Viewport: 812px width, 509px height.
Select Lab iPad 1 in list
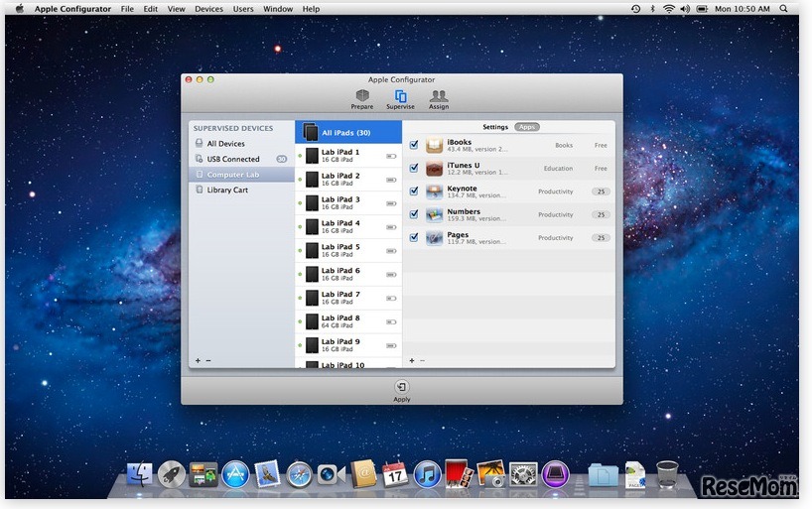tap(348, 156)
